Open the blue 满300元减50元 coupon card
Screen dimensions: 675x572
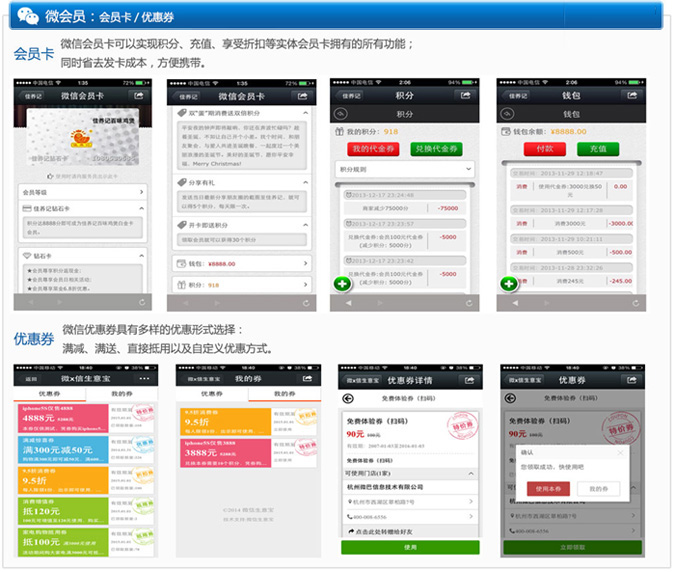(x=85, y=449)
